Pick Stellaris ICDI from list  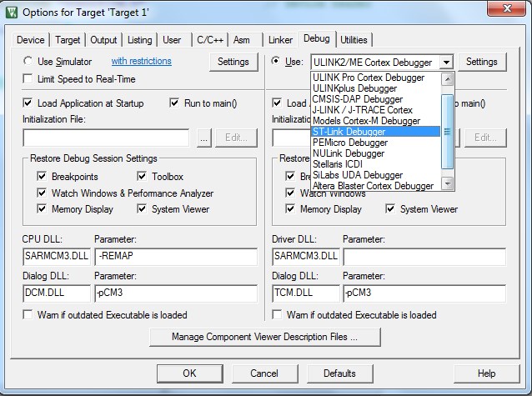click(x=375, y=164)
